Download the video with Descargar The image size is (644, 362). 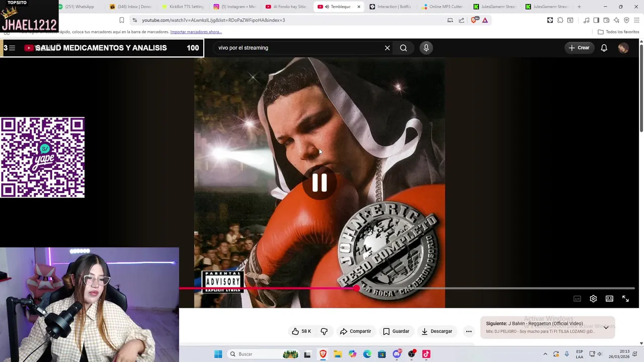coord(437,331)
